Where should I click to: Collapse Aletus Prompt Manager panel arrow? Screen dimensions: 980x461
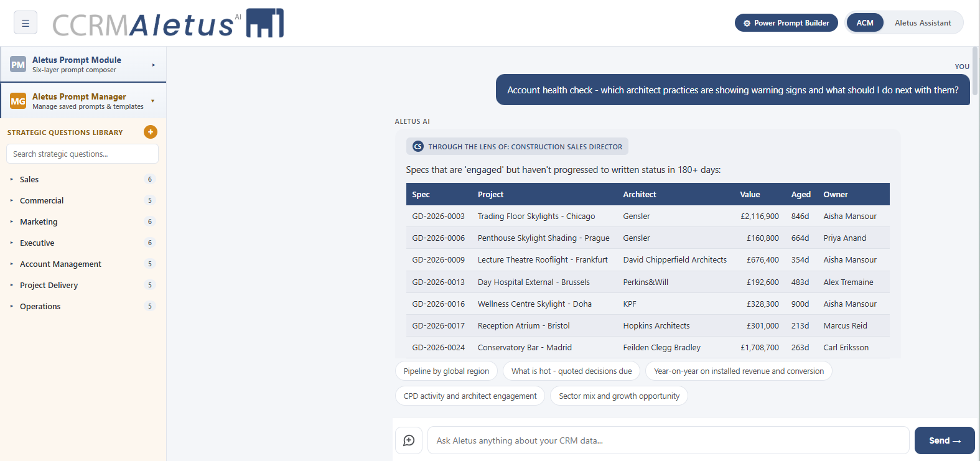click(x=153, y=101)
